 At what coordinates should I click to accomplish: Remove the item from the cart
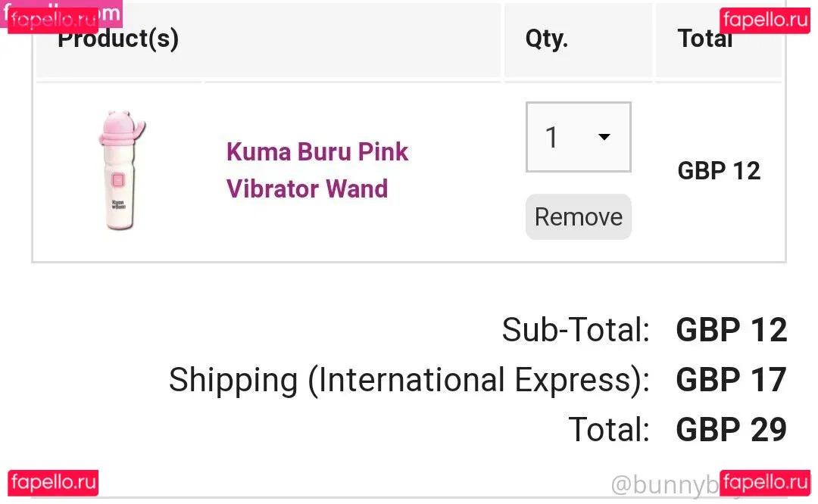578,217
